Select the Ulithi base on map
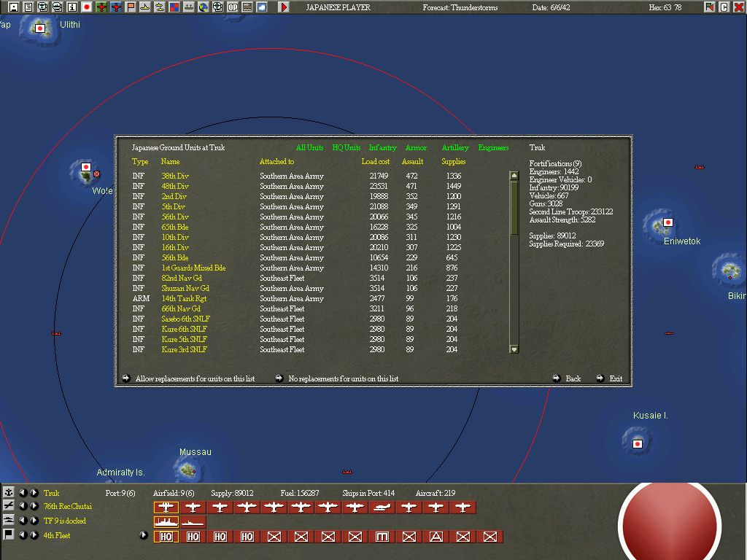This screenshot has width=747, height=560. [40, 28]
